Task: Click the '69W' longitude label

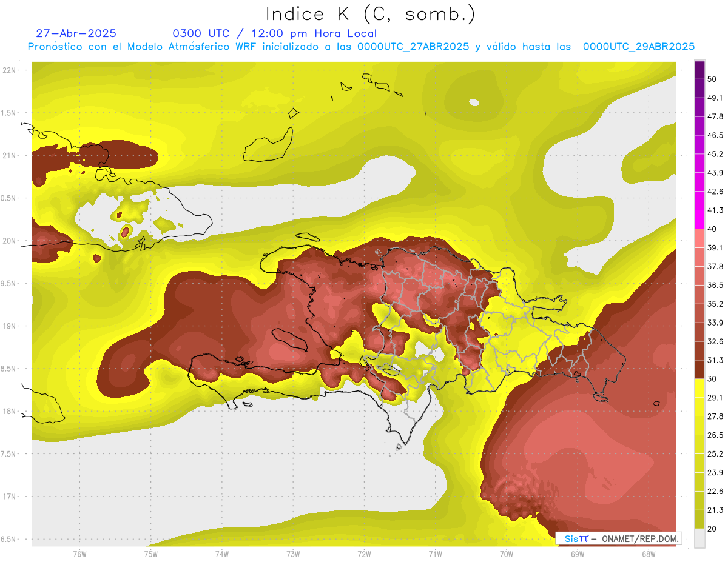Action: [577, 554]
